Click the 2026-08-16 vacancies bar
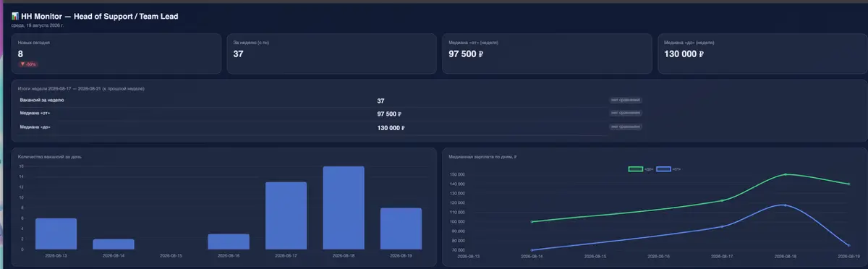868x269 pixels. [x=229, y=242]
